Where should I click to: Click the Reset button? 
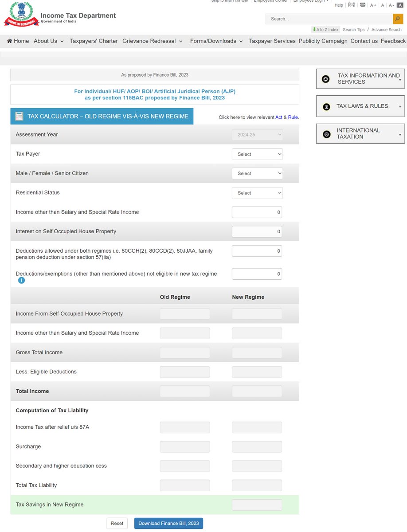coord(117,523)
